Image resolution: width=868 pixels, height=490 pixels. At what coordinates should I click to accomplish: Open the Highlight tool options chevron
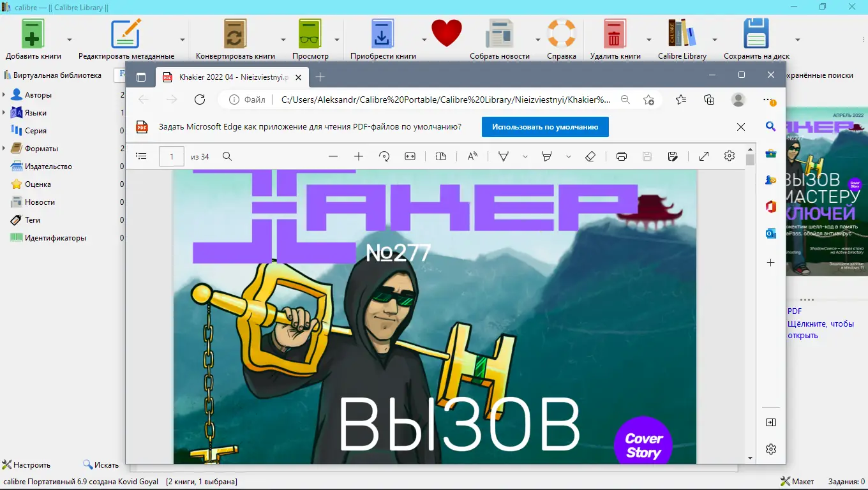coord(568,156)
